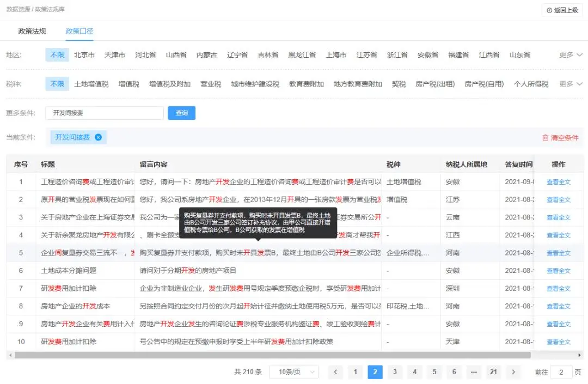Click the previous page arrow in pagination
588x384 pixels.
click(x=335, y=372)
